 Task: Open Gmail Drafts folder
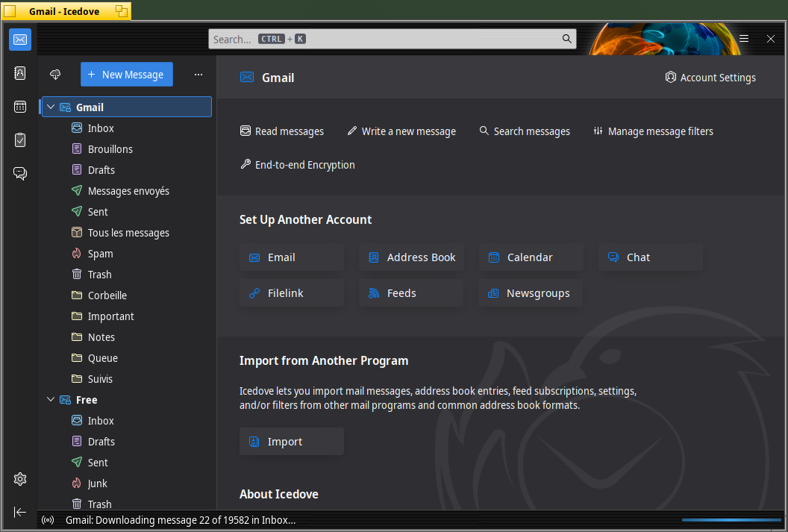127,170
